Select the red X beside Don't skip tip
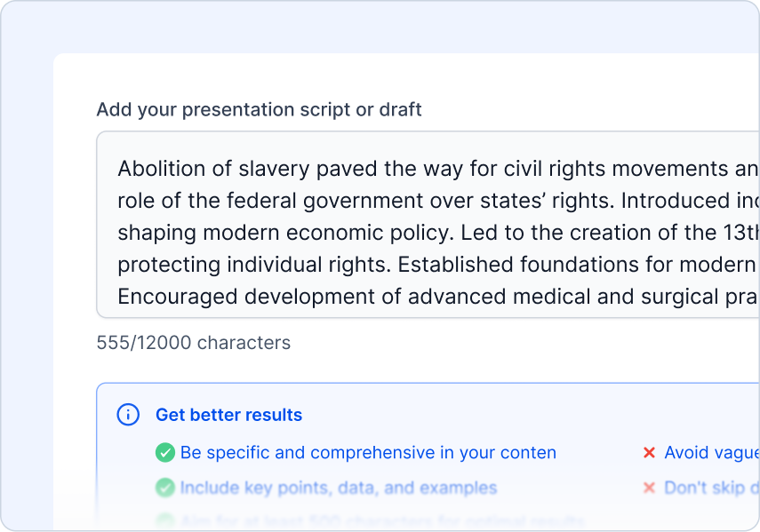This screenshot has height=532, width=760. [648, 488]
